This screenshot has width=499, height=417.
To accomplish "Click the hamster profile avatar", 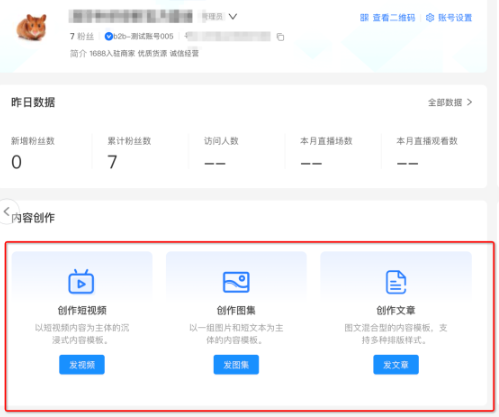I will [32, 27].
